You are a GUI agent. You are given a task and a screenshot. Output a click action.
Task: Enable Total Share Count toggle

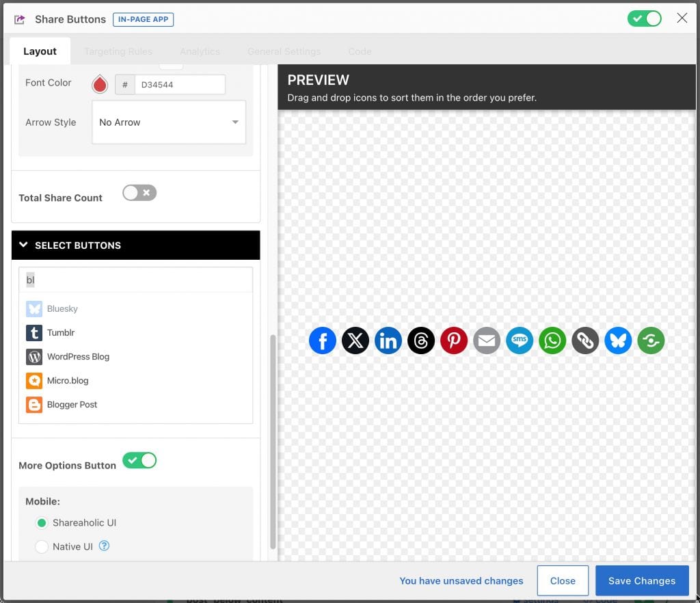pos(139,193)
